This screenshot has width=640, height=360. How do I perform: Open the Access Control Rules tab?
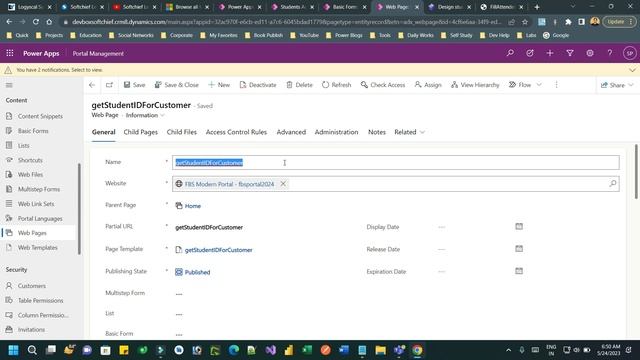coord(236,132)
